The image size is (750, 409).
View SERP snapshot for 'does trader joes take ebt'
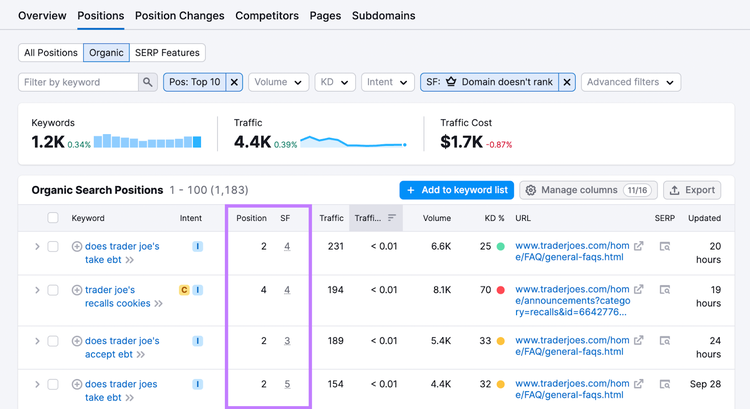click(x=664, y=384)
